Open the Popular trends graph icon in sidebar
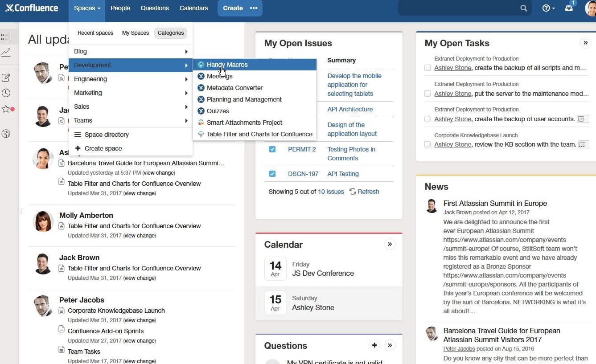The image size is (596, 364). coord(7,53)
